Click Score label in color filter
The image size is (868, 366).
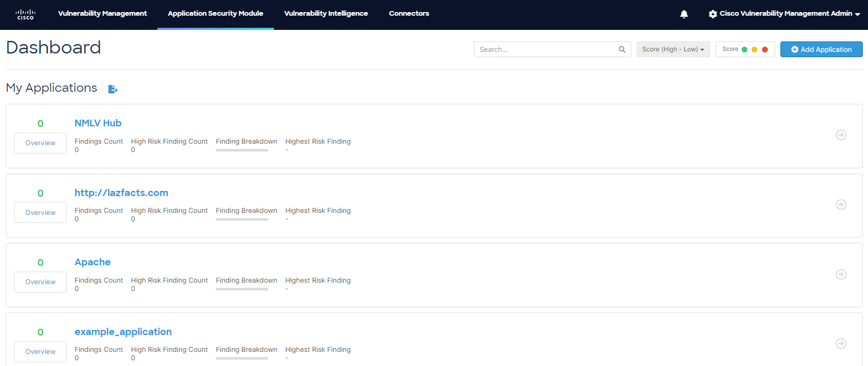(731, 49)
